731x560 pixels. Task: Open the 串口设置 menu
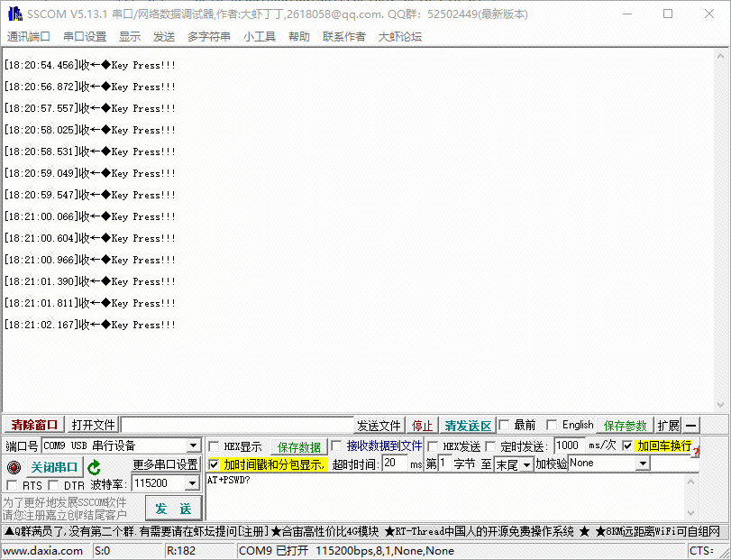coord(85,37)
